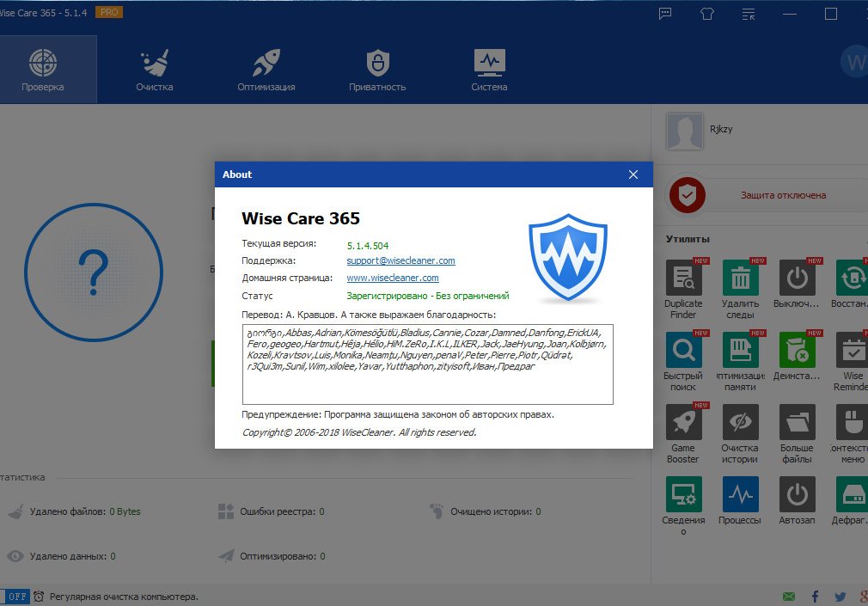This screenshot has height=606, width=868.
Task: Click the Wise Care 365 shield logo
Action: pyautogui.click(x=568, y=258)
